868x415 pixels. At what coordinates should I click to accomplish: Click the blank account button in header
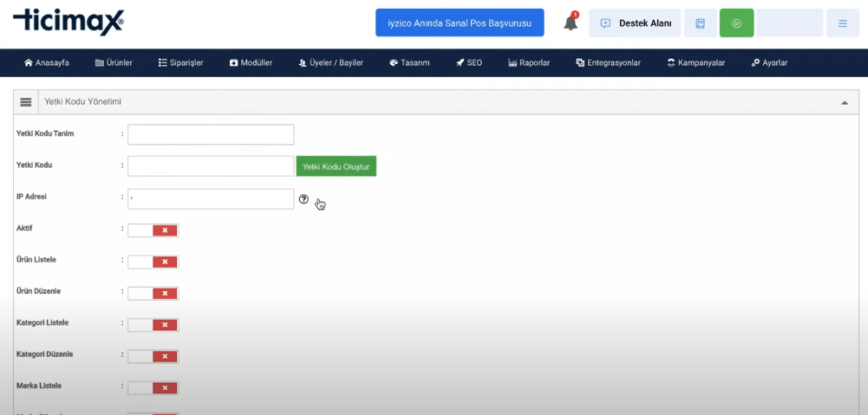789,23
